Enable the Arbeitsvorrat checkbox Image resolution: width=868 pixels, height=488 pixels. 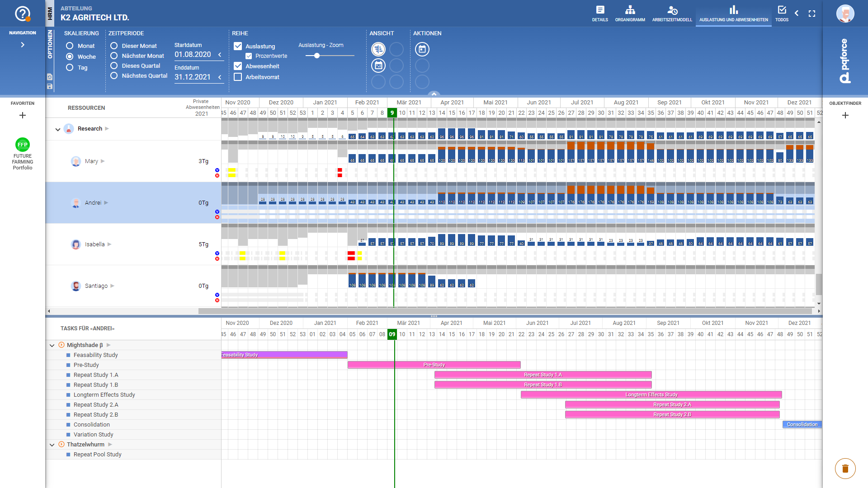[x=238, y=77]
